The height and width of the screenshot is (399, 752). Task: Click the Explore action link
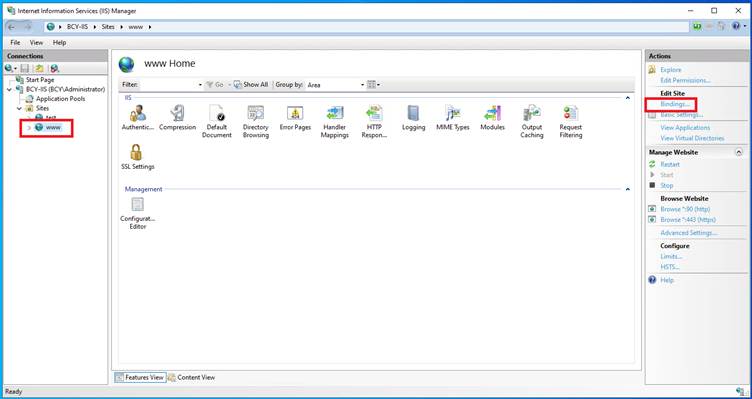click(670, 70)
